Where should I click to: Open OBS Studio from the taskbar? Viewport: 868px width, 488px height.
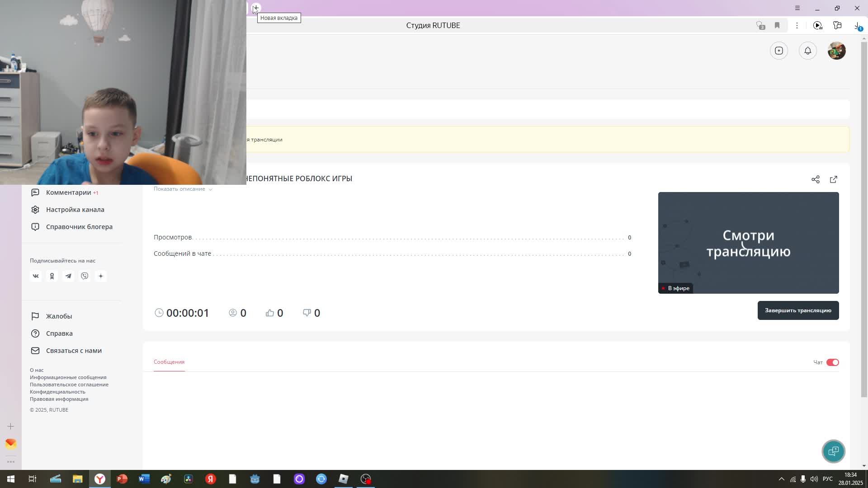[x=366, y=479]
